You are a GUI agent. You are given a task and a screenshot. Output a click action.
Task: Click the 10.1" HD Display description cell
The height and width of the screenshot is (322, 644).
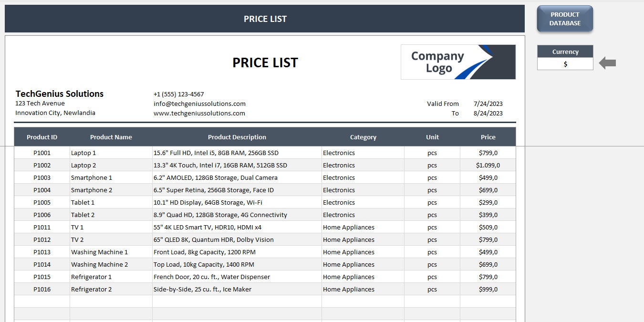[237, 202]
